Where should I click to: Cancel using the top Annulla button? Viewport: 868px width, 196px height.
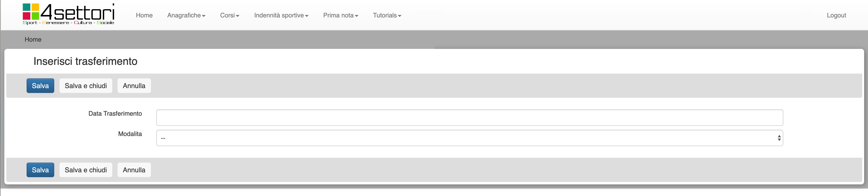click(134, 86)
